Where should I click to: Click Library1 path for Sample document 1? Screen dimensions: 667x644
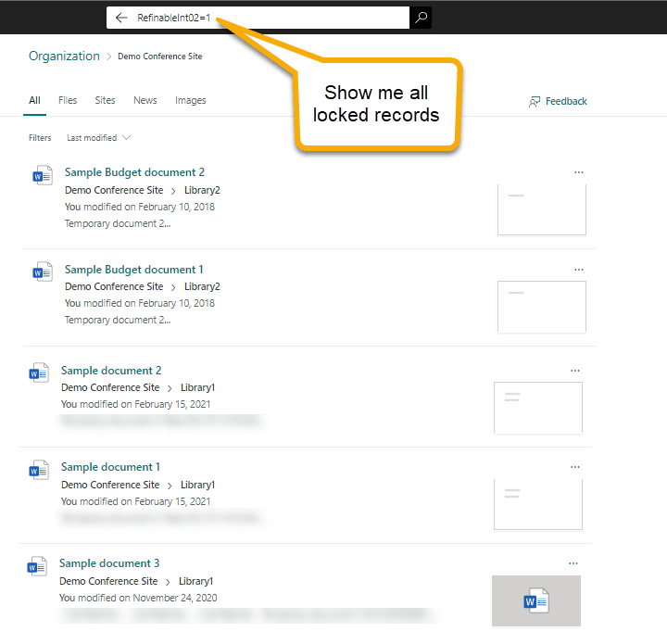pyautogui.click(x=198, y=485)
